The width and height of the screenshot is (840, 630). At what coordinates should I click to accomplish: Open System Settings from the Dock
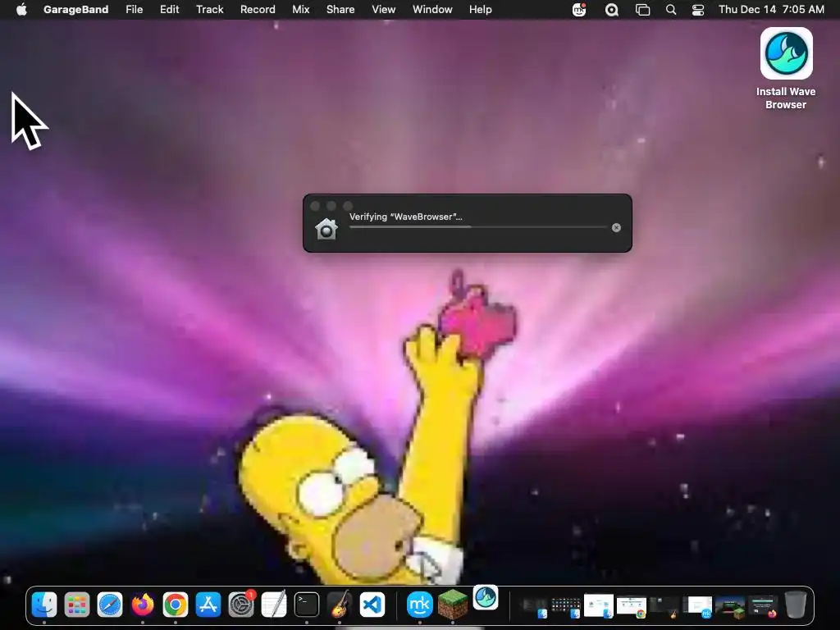[x=241, y=605]
